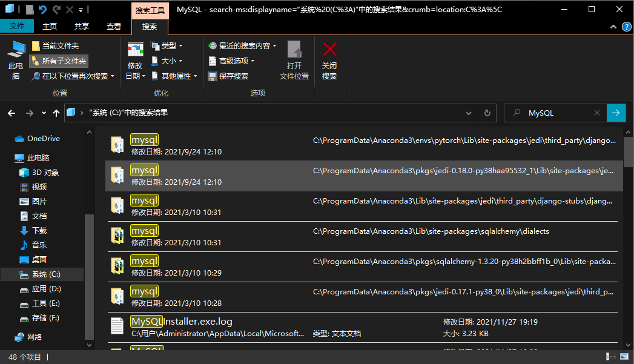Click the Search Tools contextual tab
Viewport: 634px width, 364px height.
tap(150, 10)
